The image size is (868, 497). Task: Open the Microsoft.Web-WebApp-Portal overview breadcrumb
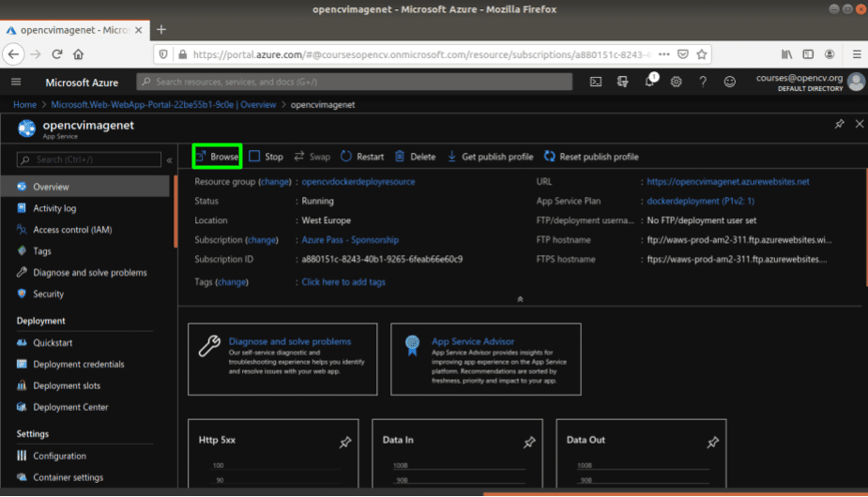pos(163,105)
